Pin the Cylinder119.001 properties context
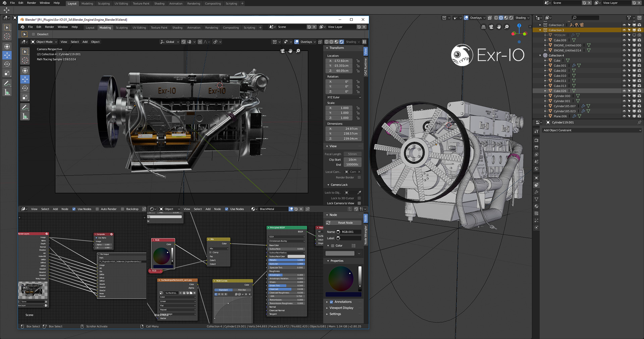Viewport: 644px width, 339px height. click(x=639, y=123)
